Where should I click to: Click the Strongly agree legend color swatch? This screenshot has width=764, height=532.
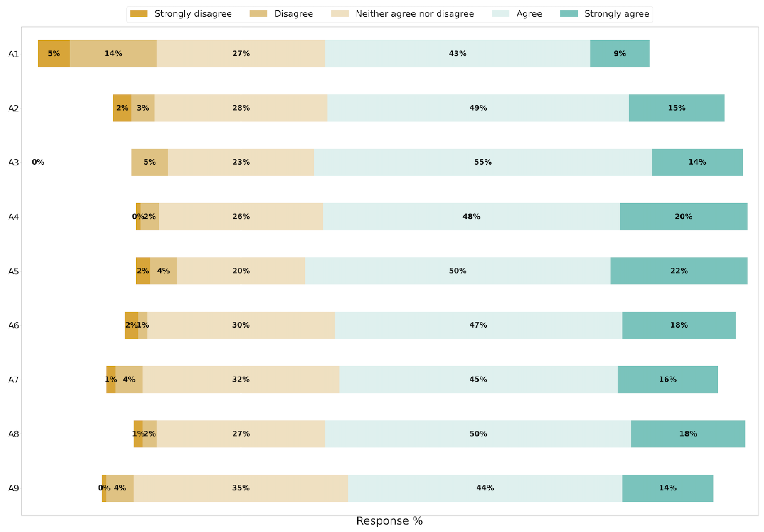pyautogui.click(x=569, y=14)
